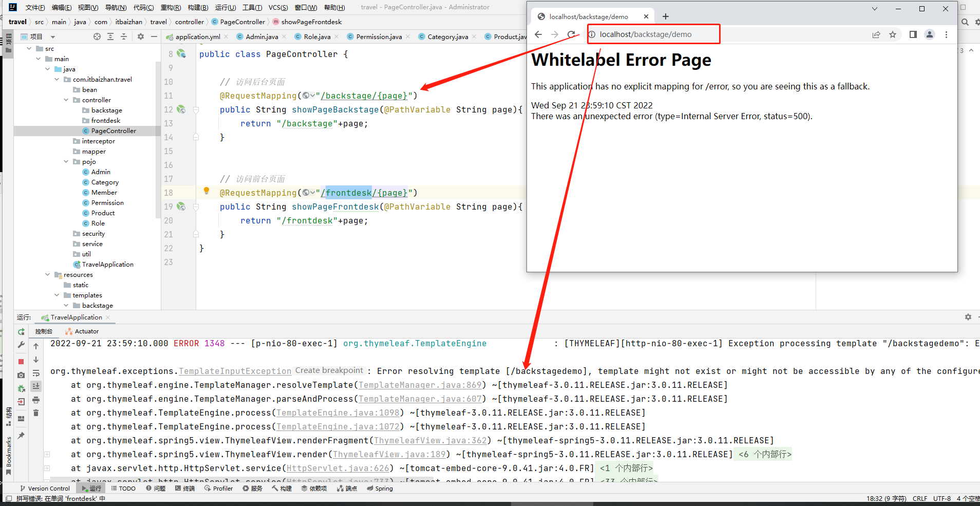Screen dimensions: 980x506
Task: Open project panel gear options
Action: (141, 36)
